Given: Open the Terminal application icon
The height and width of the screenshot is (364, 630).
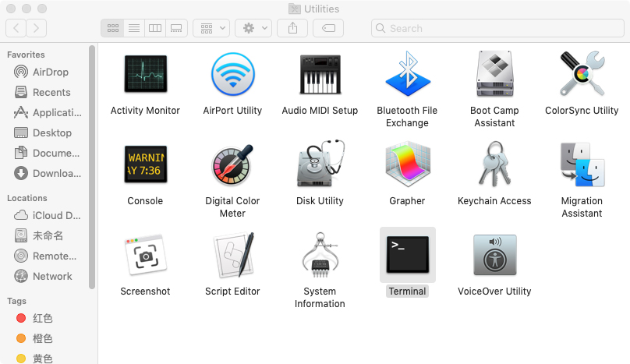Looking at the screenshot, I should 407,255.
